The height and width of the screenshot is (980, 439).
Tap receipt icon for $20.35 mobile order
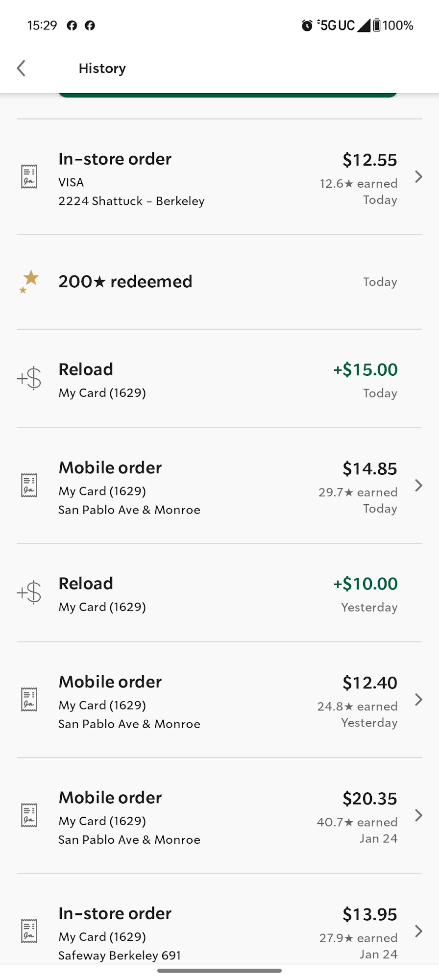click(x=29, y=815)
